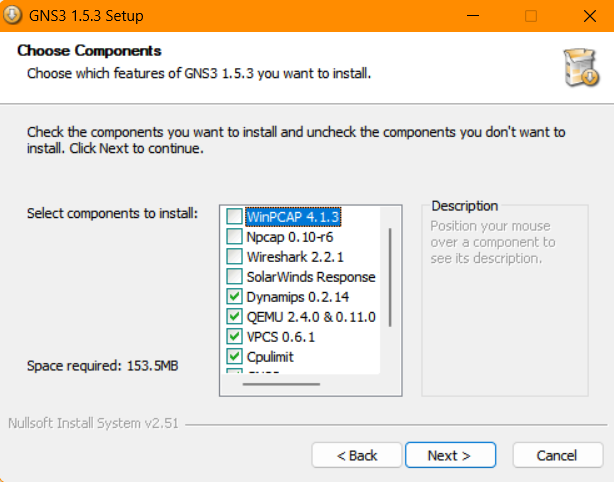Select the Wireshark 2.2.1 label
Viewport: 614px width, 482px height.
[295, 257]
